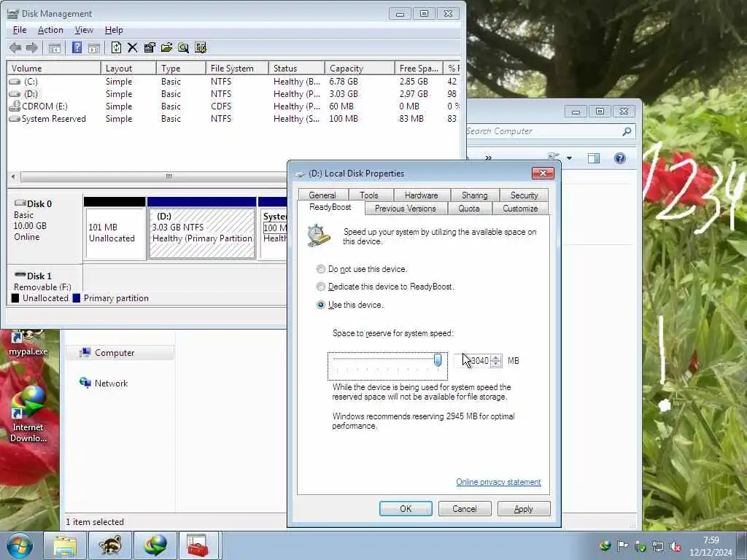Screen dimensions: 747x560
Task: Click the Apply button
Action: click(524, 508)
